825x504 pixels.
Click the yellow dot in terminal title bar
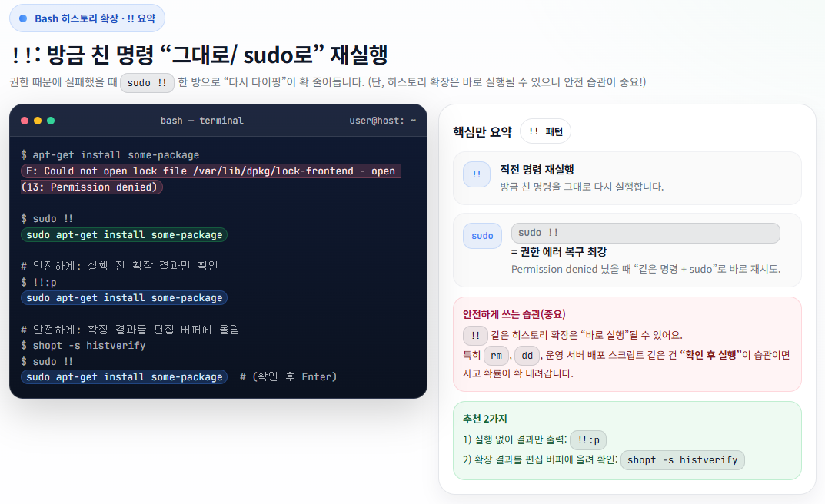tap(38, 121)
